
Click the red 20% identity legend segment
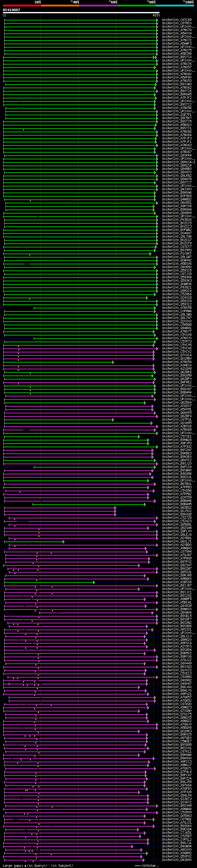tap(22, 6)
